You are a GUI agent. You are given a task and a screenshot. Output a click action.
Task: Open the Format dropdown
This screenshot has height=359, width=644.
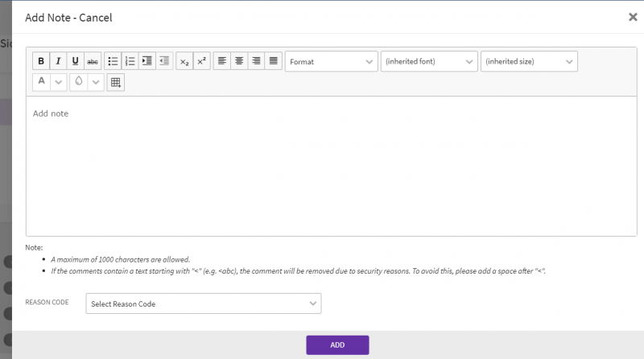tap(331, 61)
